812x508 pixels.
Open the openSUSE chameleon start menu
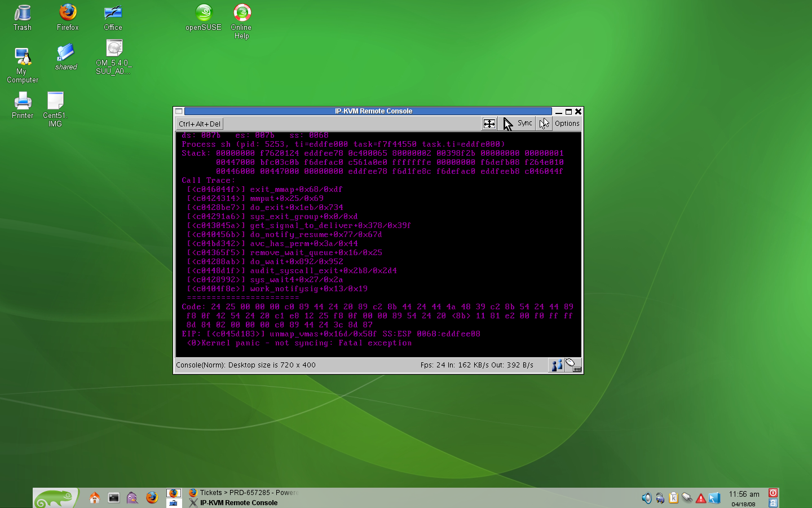coord(55,498)
